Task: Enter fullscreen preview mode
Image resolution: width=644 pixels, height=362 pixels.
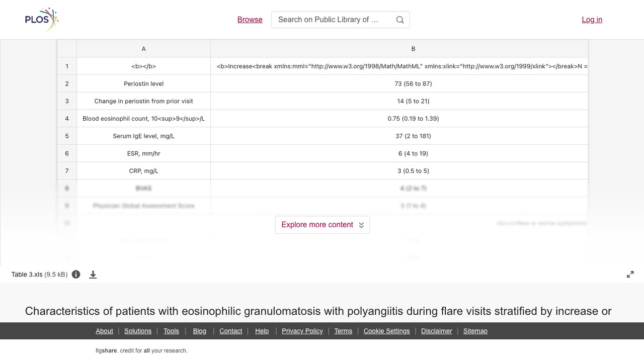Action: pyautogui.click(x=630, y=275)
